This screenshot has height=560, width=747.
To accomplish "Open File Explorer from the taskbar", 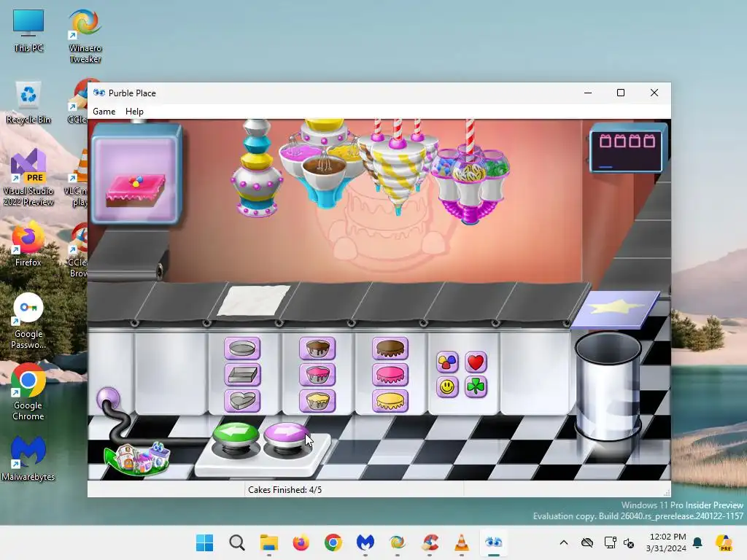I will (269, 542).
